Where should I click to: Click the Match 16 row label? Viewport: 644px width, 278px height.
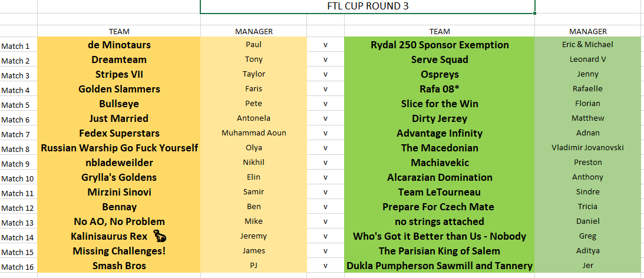pos(18,267)
